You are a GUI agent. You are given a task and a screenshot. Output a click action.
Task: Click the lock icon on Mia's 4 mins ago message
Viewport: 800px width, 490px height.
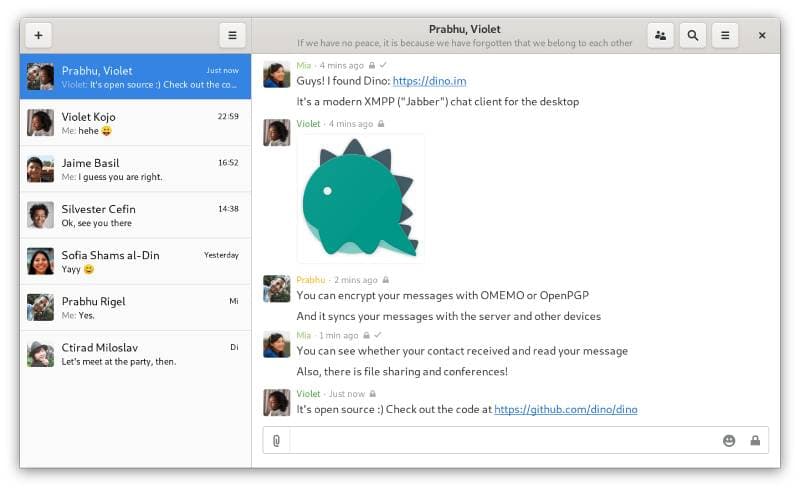tap(372, 65)
